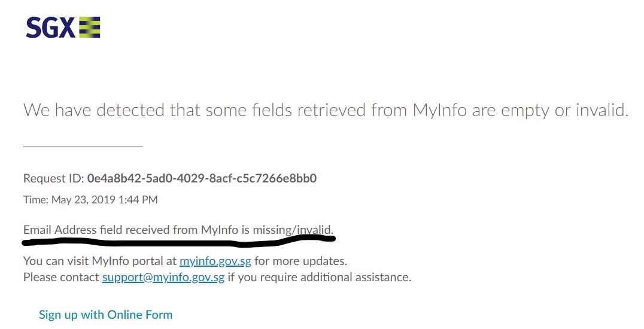The width and height of the screenshot is (644, 329).
Task: Click the word 'missing/invalid' in the error message
Action: (293, 230)
